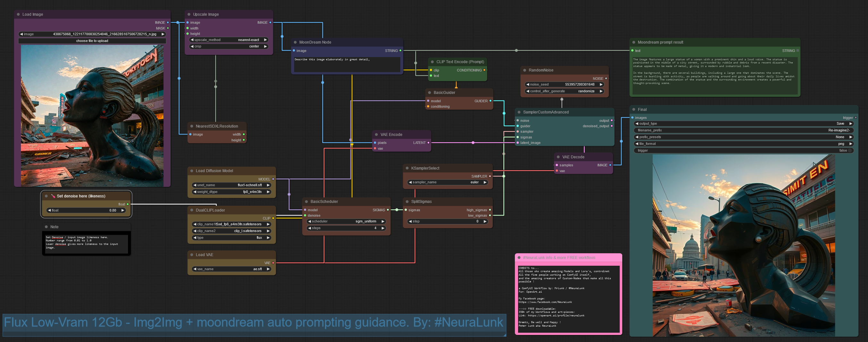Collapse the CLIP Text Encode (Prompt) node dot
The width and height of the screenshot is (868, 342).
pos(432,62)
